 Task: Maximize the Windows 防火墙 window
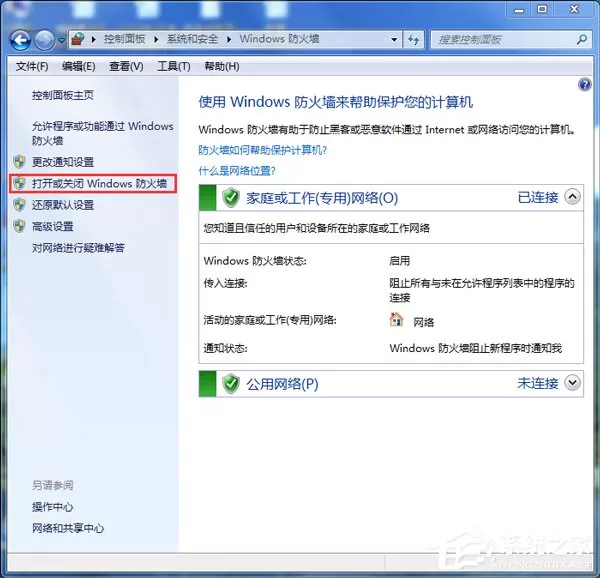click(542, 9)
